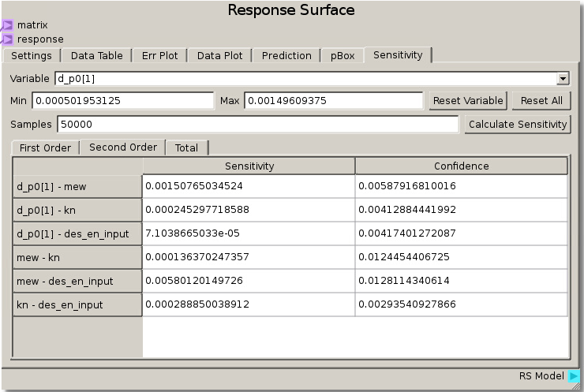The height and width of the screenshot is (392, 584).
Task: Click the Samples input field
Action: (x=256, y=125)
